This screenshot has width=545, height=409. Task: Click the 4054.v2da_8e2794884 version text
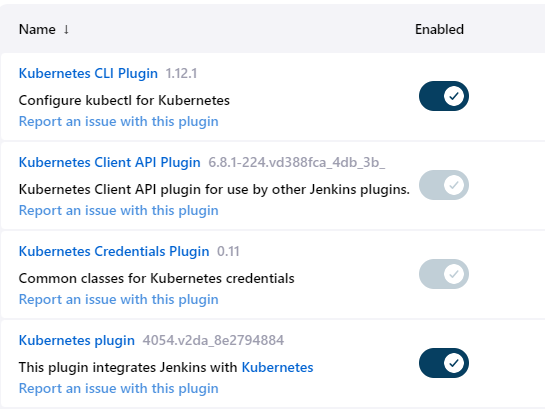(x=213, y=340)
